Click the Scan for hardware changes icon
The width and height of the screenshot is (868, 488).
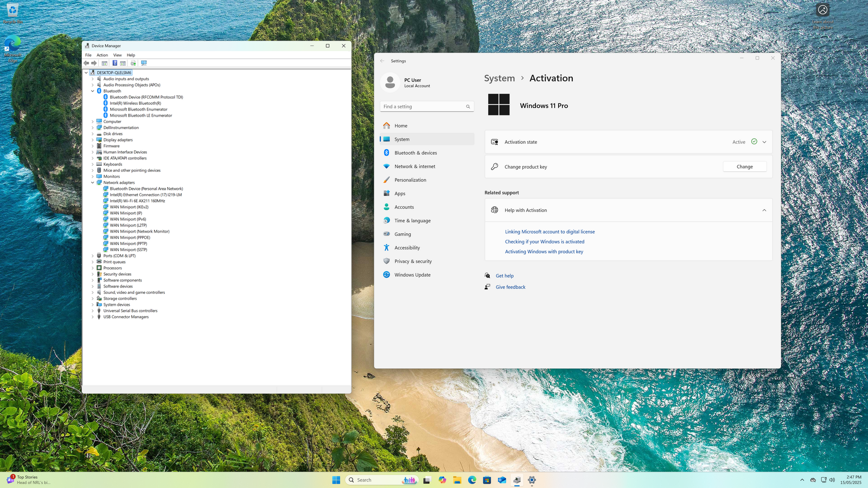point(144,63)
